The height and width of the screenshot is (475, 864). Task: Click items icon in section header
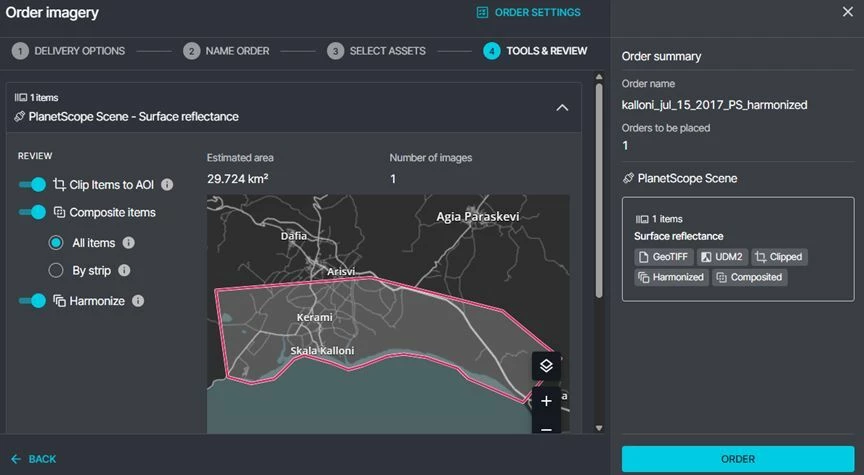tap(20, 98)
